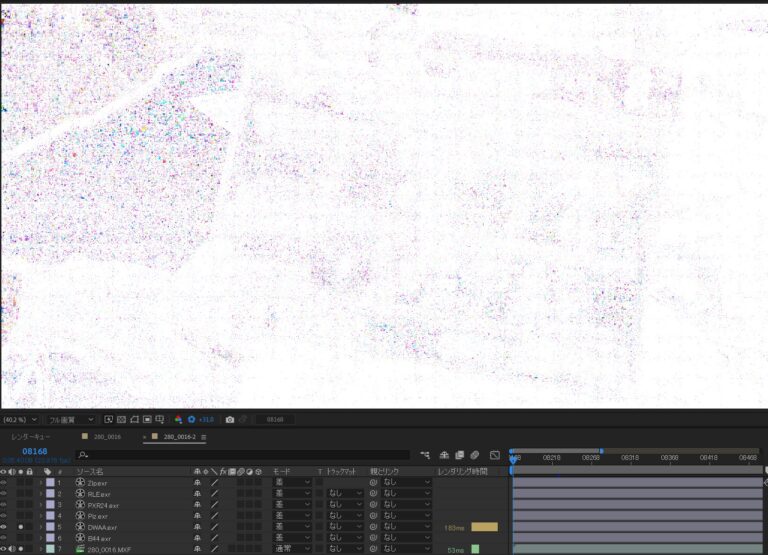Click in the timeline layer search field
Viewport: 768px width, 555px height.
tap(240, 455)
